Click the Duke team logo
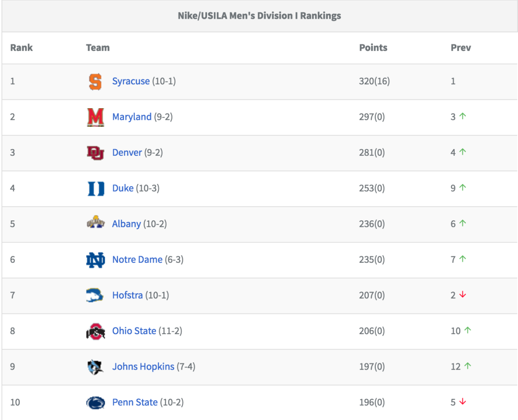 point(96,189)
